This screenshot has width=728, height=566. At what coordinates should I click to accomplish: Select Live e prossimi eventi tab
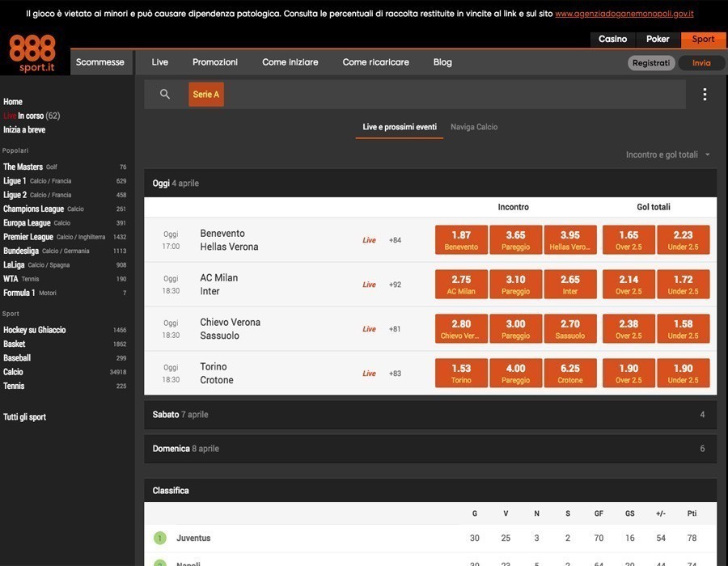coord(400,127)
